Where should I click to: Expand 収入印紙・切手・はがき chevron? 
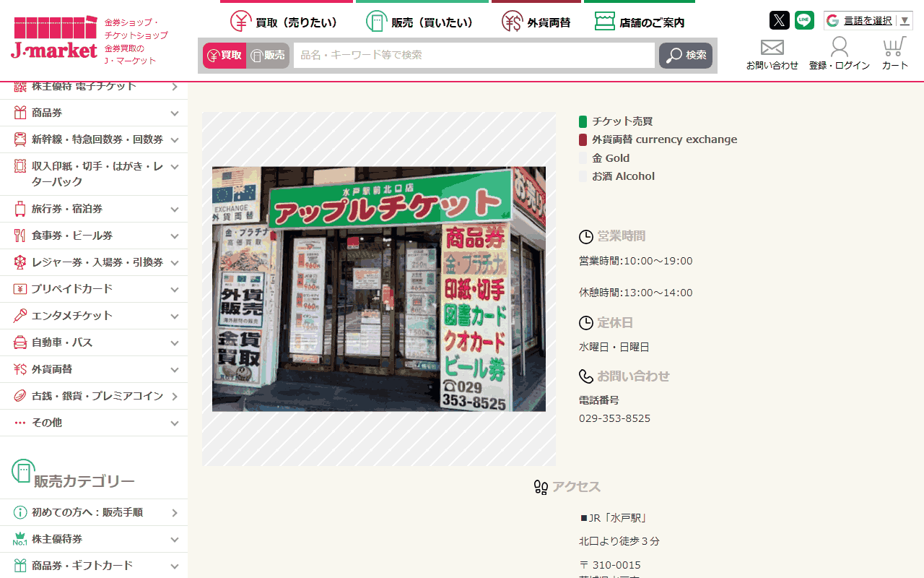pyautogui.click(x=175, y=167)
